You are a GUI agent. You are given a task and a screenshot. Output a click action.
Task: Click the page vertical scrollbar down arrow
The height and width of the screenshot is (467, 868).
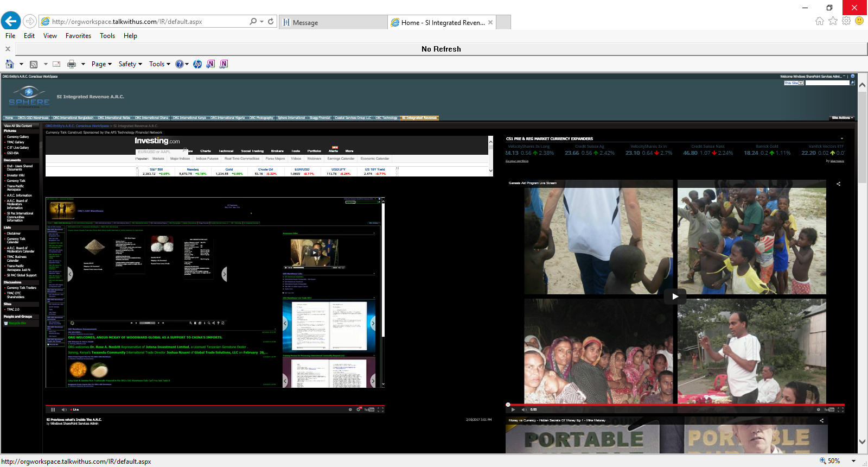tap(863, 441)
